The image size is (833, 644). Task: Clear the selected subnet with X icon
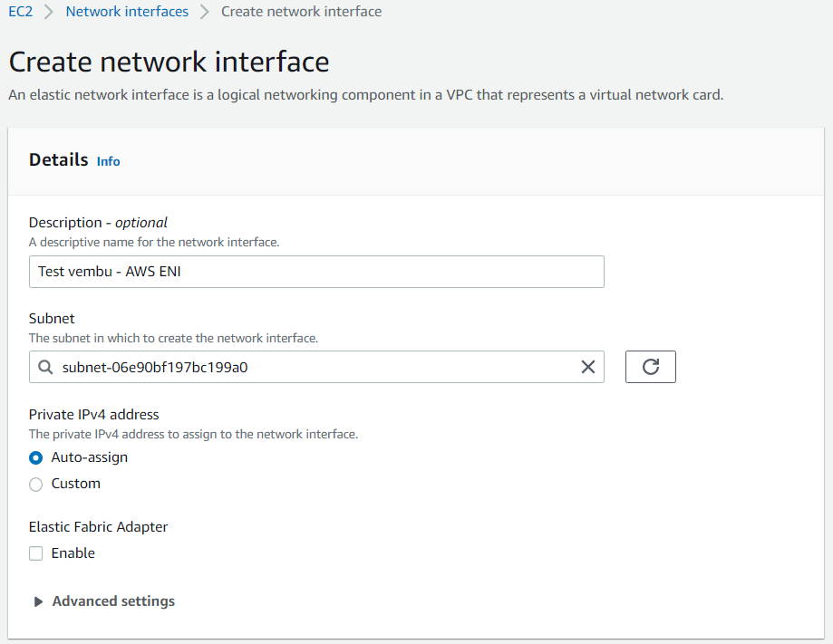(587, 367)
